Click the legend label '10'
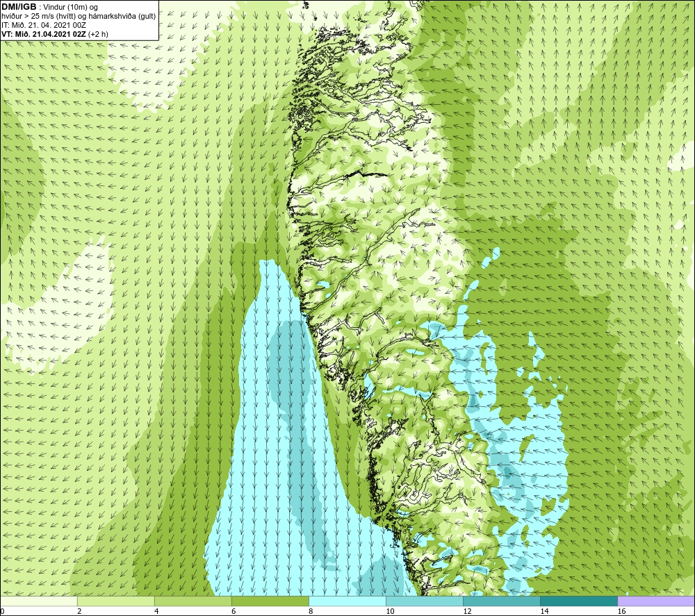 click(390, 611)
